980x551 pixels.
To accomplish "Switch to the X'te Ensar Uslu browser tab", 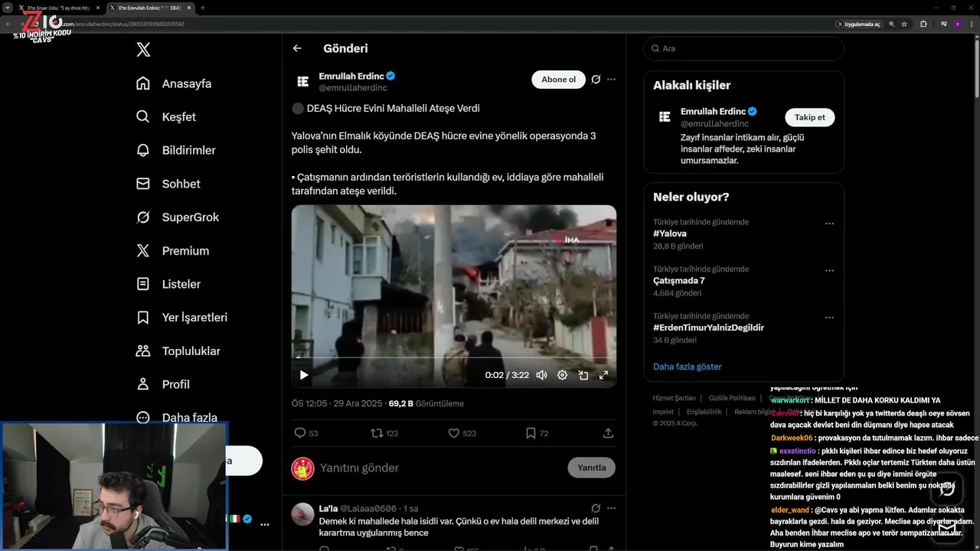I will tap(59, 8).
